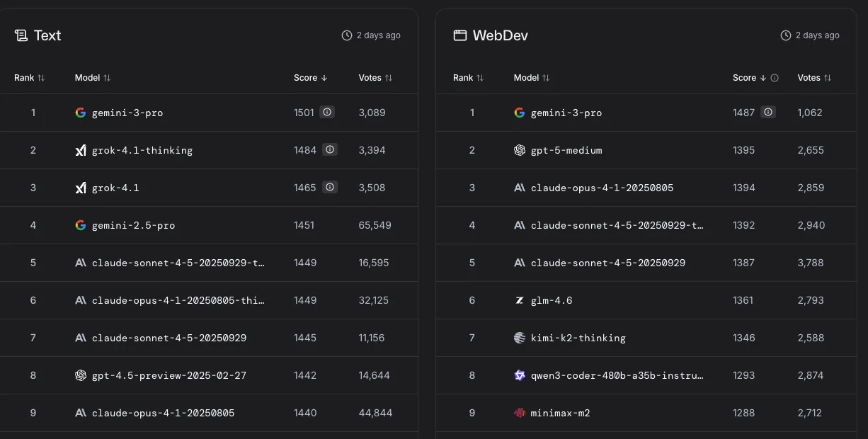Click the browser-window icon beside WebDev heading
The height and width of the screenshot is (439, 868).
coord(461,34)
